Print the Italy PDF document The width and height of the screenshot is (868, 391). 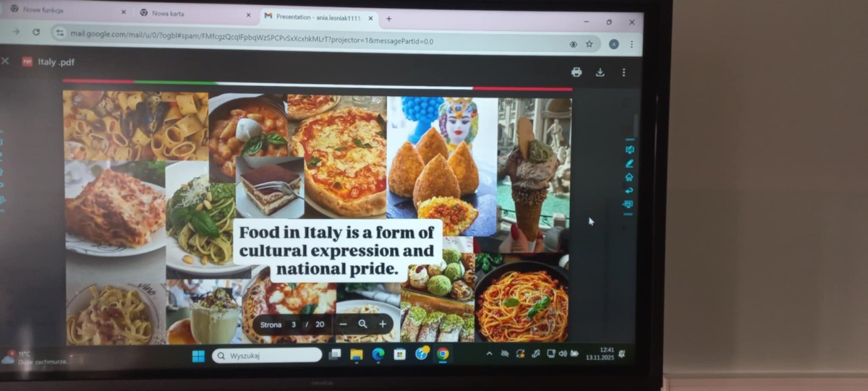[576, 72]
